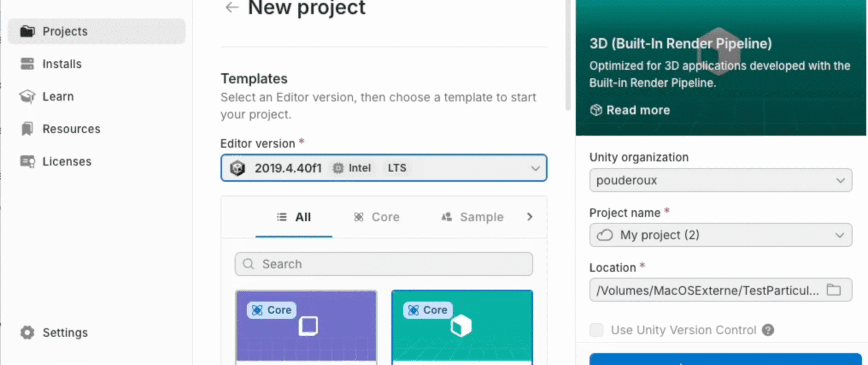
Task: Open the Installs section icon
Action: (27, 64)
